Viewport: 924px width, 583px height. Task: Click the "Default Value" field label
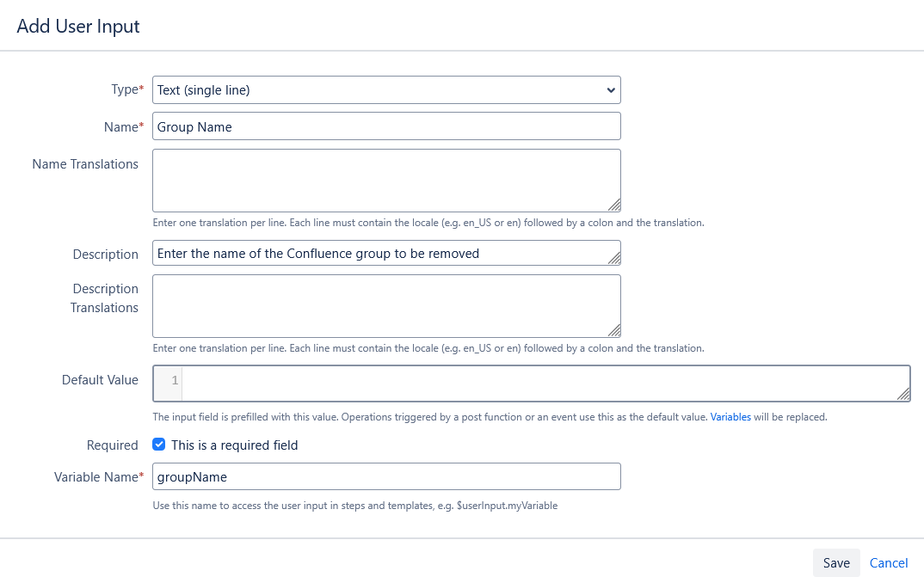click(100, 380)
